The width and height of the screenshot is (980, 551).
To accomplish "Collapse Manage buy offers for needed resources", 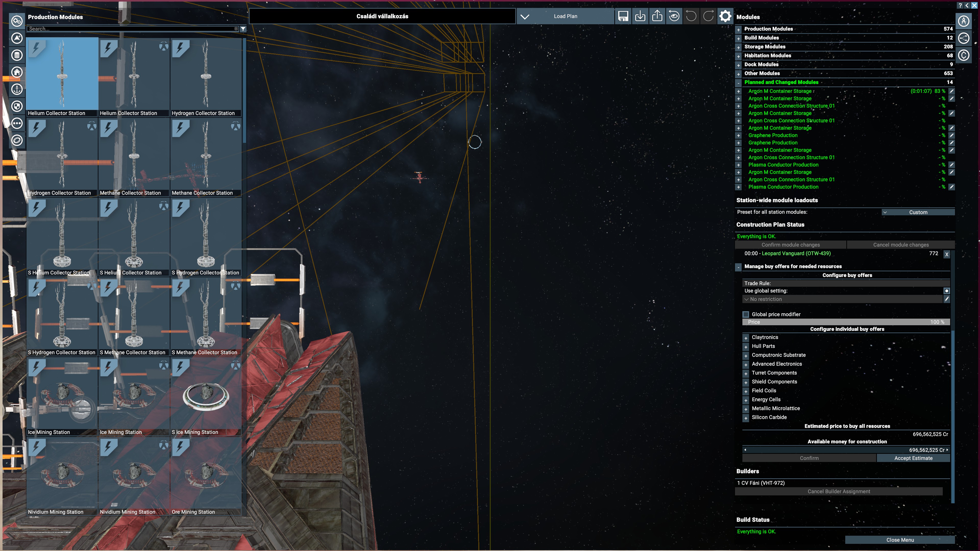I will [738, 267].
